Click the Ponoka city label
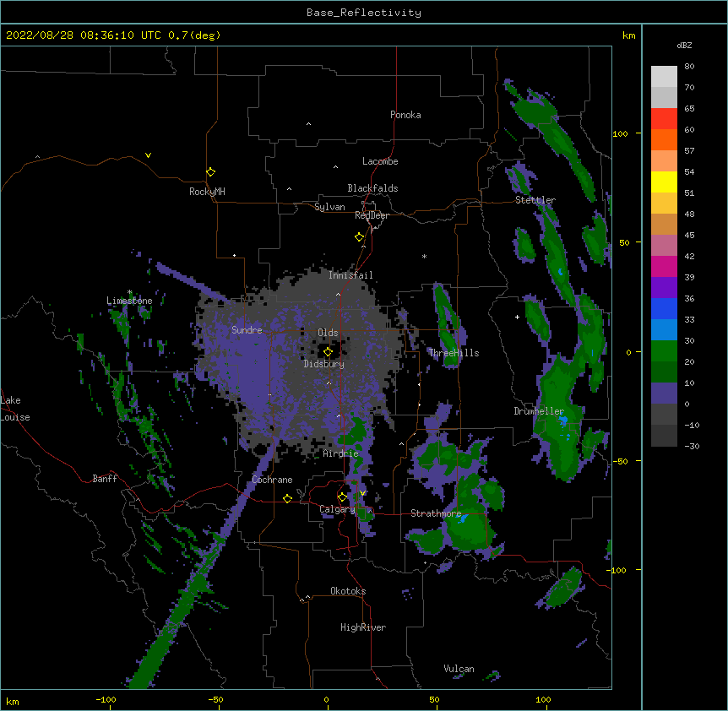The height and width of the screenshot is (711, 728). [405, 115]
